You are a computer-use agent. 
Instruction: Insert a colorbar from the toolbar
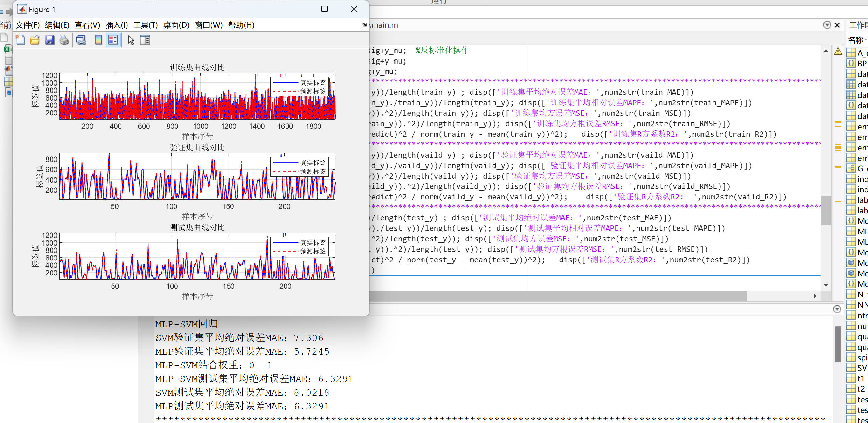point(98,40)
